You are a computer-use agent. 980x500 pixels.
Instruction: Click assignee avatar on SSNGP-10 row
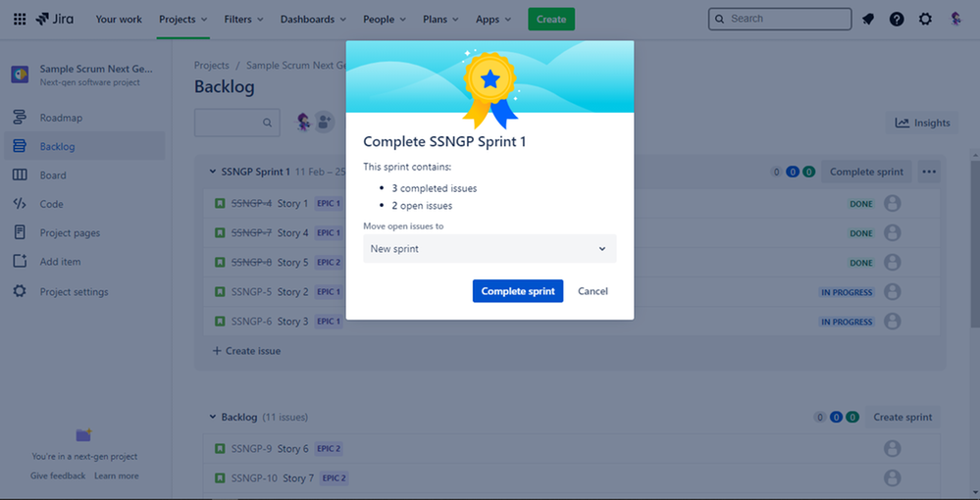click(x=893, y=478)
